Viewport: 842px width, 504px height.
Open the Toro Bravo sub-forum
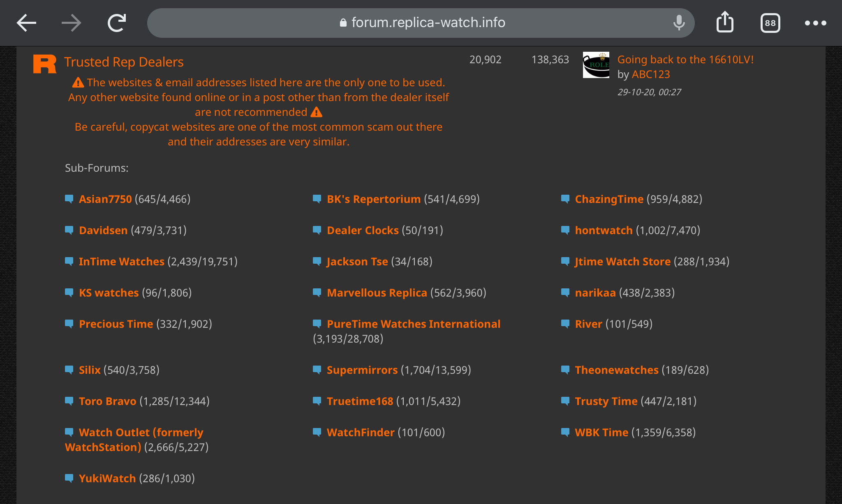coord(107,401)
